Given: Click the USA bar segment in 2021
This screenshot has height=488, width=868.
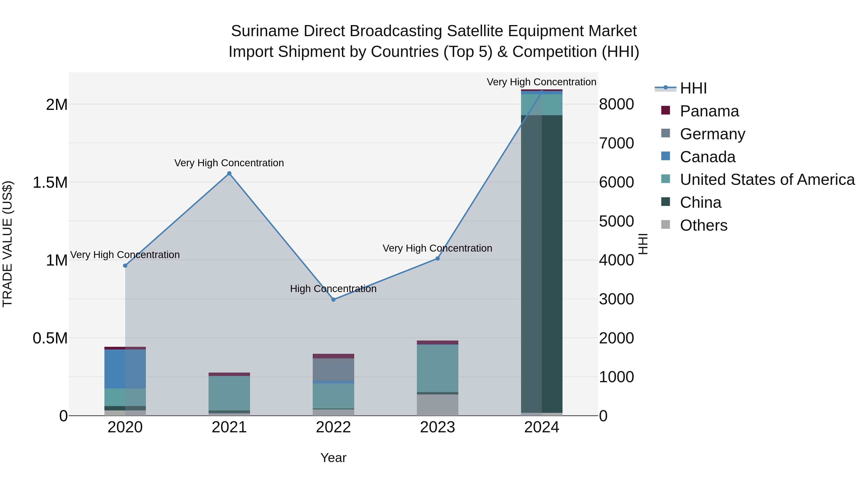Looking at the screenshot, I should coord(229,393).
